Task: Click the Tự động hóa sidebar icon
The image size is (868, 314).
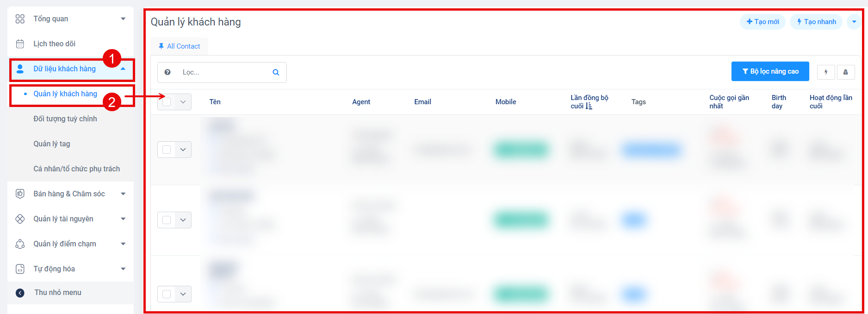Action: coord(20,269)
